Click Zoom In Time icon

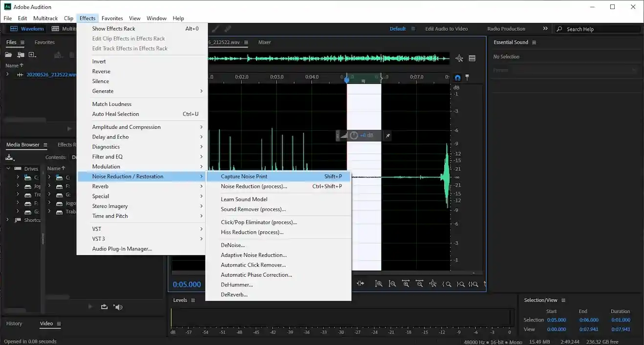click(x=406, y=284)
